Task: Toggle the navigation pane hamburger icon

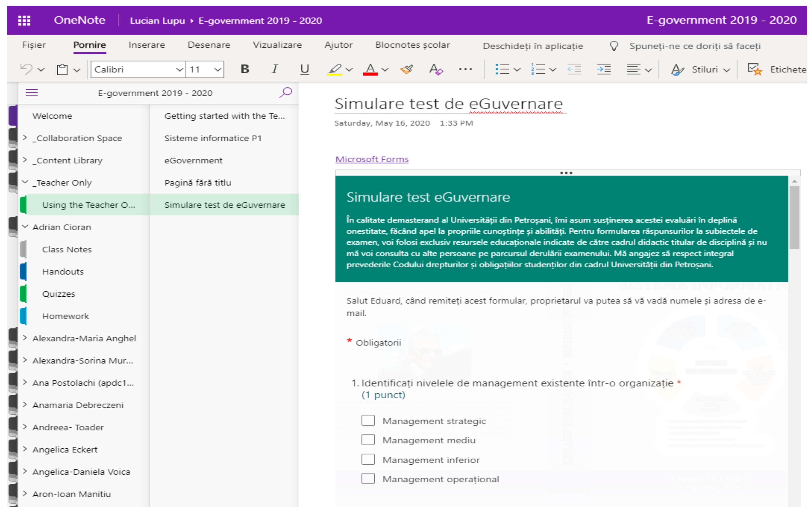Action: coord(32,93)
